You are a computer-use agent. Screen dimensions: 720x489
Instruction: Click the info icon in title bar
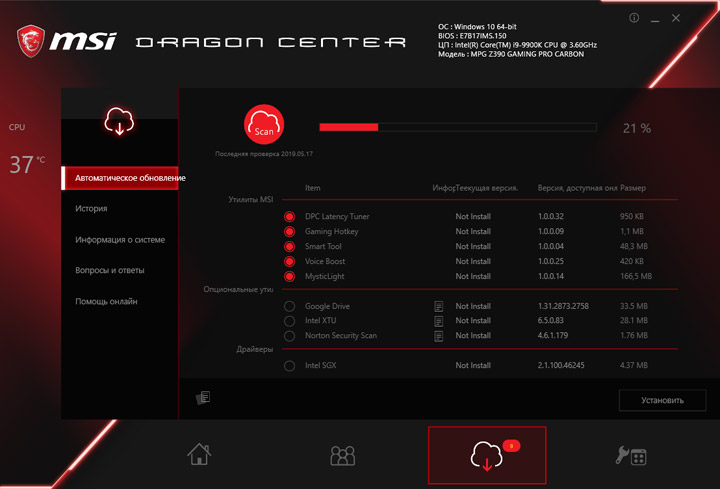click(634, 18)
